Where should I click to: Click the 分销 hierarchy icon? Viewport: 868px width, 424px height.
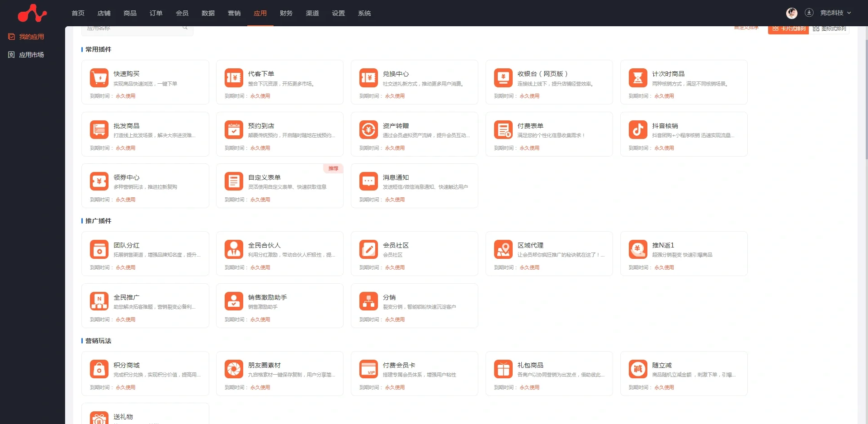(368, 301)
